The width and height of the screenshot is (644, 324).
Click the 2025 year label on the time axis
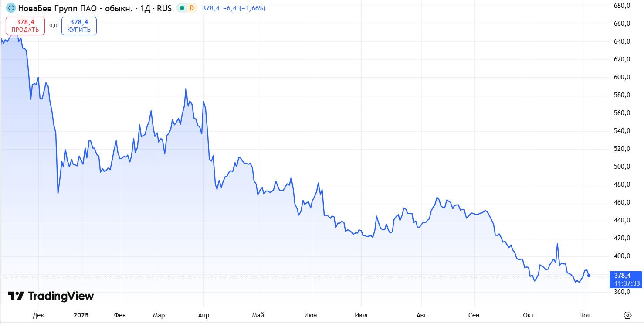pos(81,315)
